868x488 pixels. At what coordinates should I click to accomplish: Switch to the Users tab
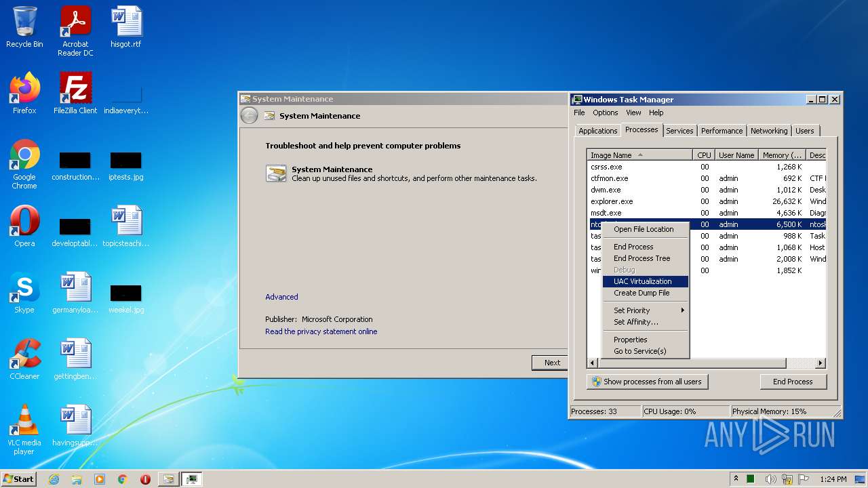(805, 131)
